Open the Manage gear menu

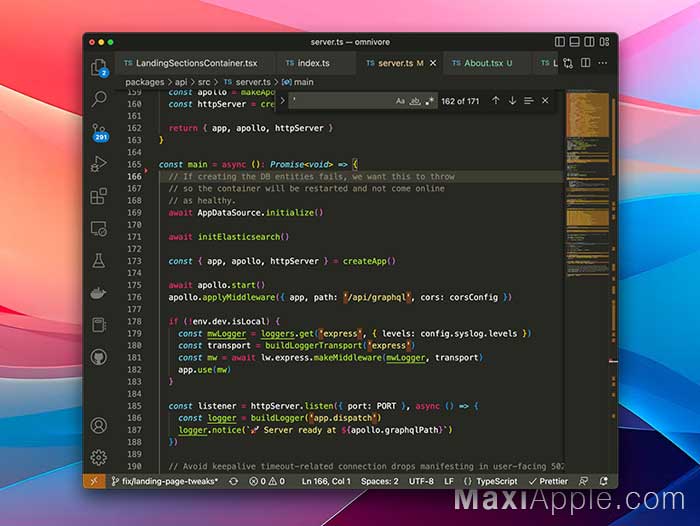tap(99, 457)
